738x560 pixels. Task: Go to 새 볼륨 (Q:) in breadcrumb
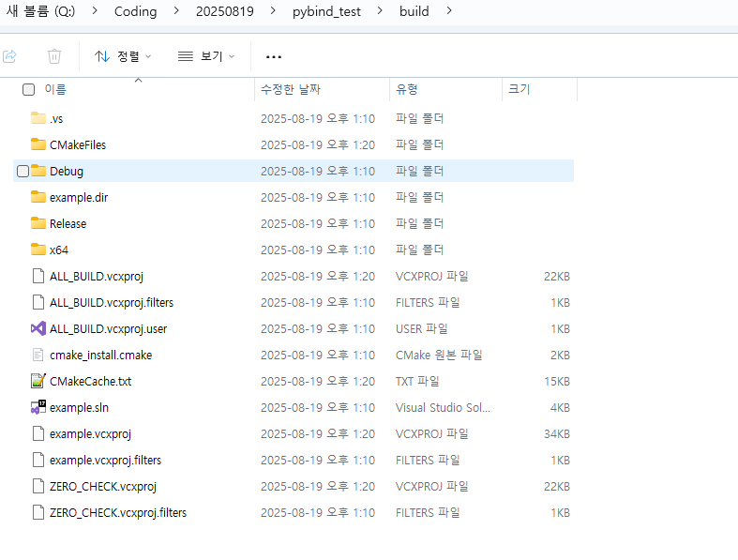40,11
